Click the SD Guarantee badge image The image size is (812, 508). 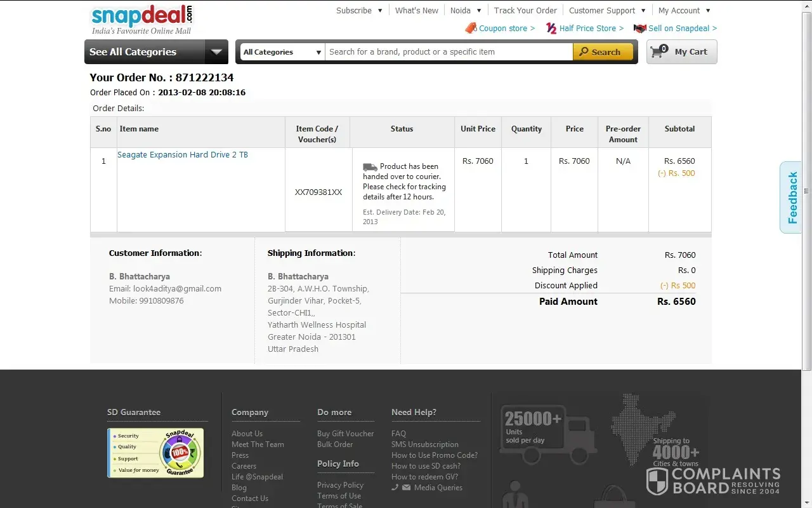click(x=155, y=453)
